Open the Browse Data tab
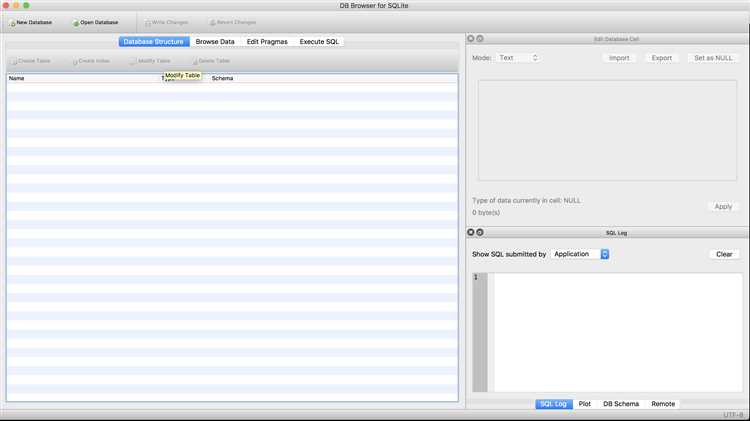Screen dimensions: 750x421 (215, 42)
